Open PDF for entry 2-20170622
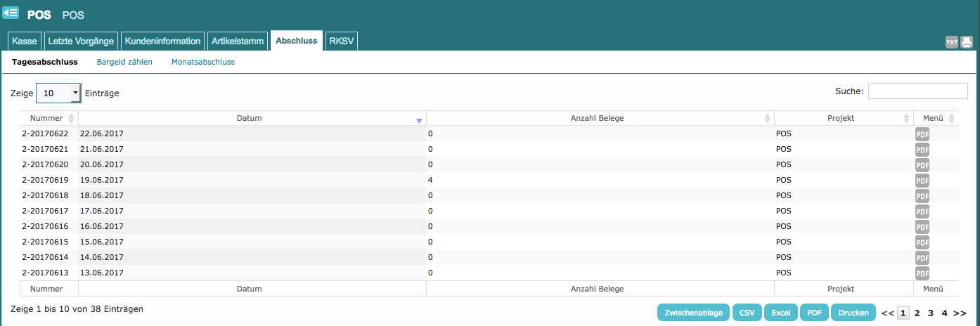This screenshot has height=326, width=980. (x=922, y=133)
